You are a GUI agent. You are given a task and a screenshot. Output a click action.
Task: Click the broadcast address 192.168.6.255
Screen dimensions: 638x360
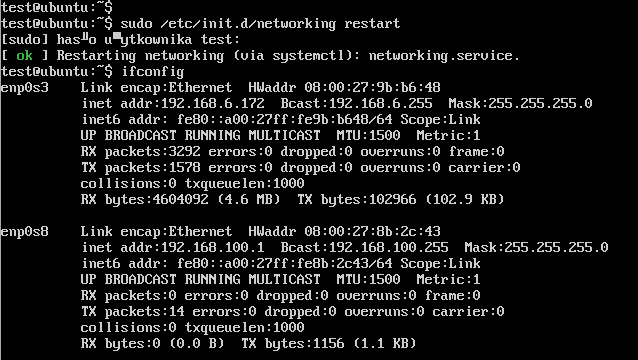click(380, 104)
